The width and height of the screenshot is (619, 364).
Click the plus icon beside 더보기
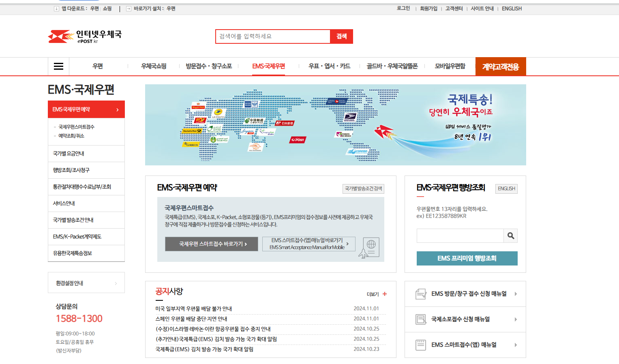pyautogui.click(x=385, y=294)
